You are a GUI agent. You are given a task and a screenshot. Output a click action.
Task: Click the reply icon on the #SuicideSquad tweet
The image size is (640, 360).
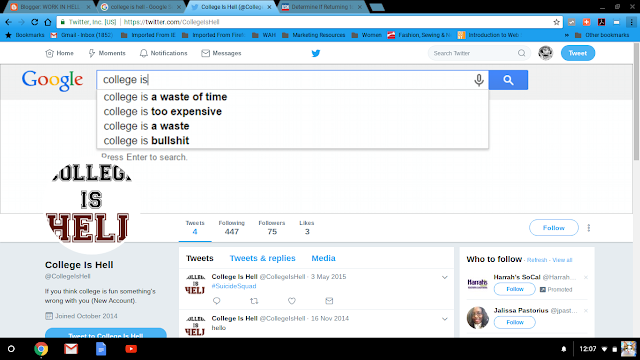[x=216, y=301]
